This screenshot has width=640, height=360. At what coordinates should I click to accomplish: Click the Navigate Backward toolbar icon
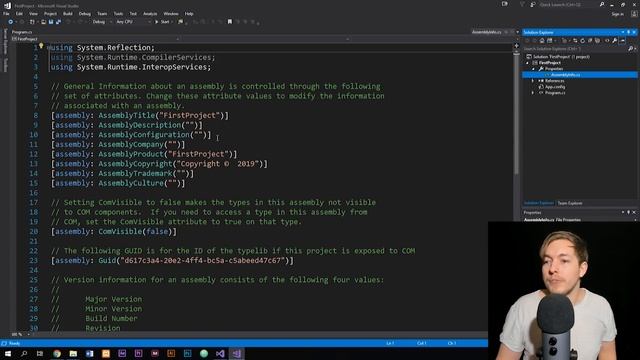[11, 22]
